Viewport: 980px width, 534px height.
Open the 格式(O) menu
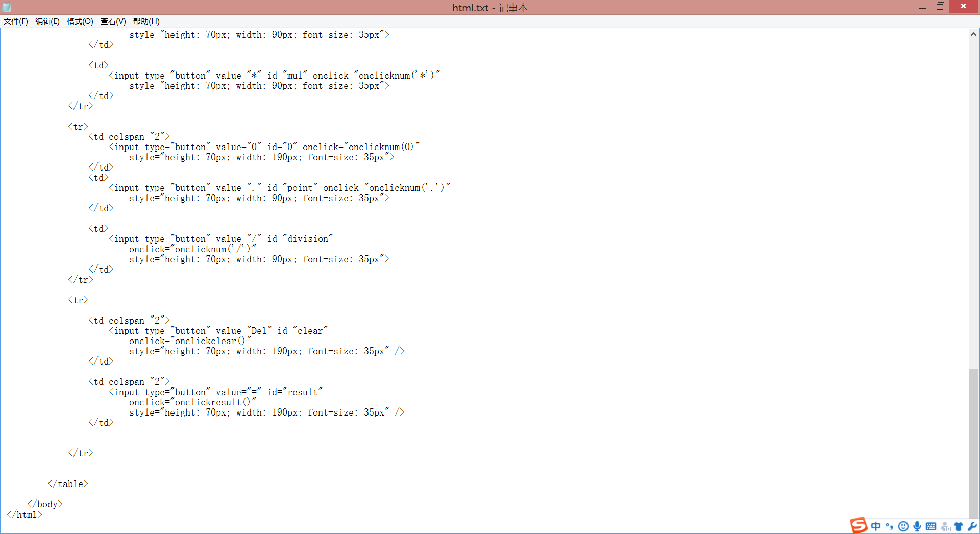(80, 21)
